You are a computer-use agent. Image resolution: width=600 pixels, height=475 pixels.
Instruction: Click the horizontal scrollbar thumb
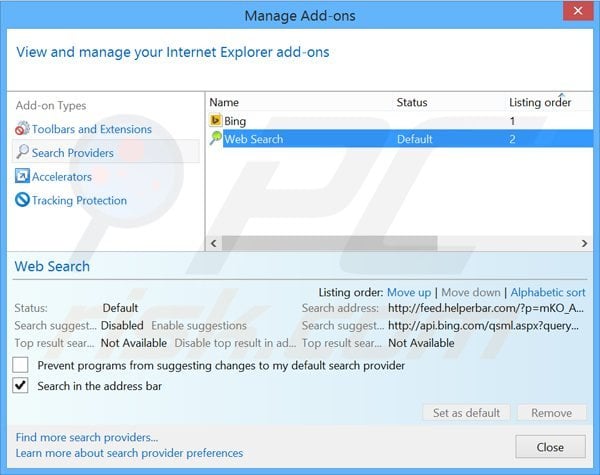tap(329, 243)
